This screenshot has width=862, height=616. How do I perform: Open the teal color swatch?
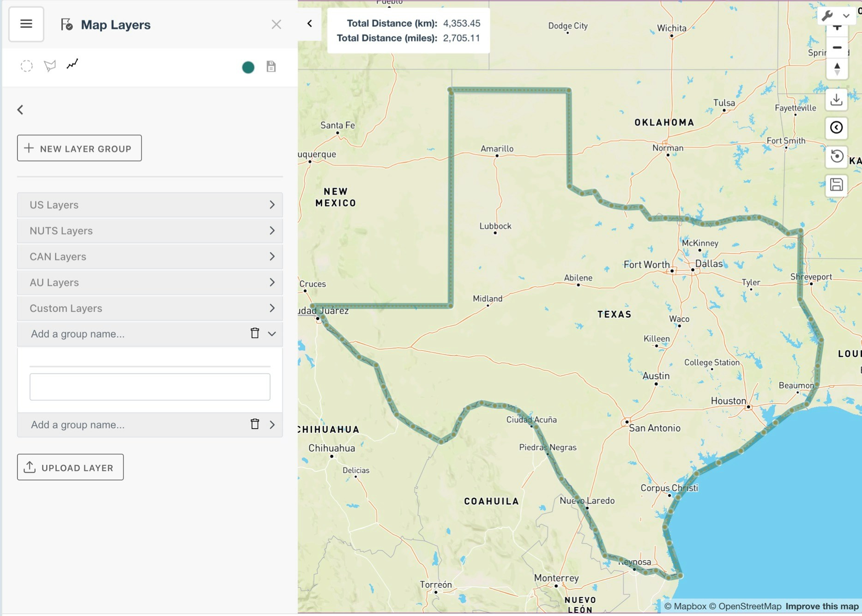[x=248, y=67]
